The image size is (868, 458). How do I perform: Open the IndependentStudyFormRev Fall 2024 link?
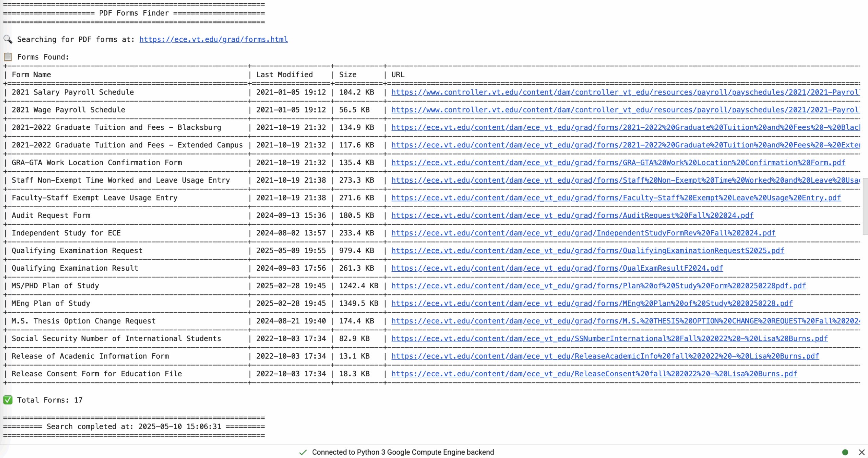point(583,233)
